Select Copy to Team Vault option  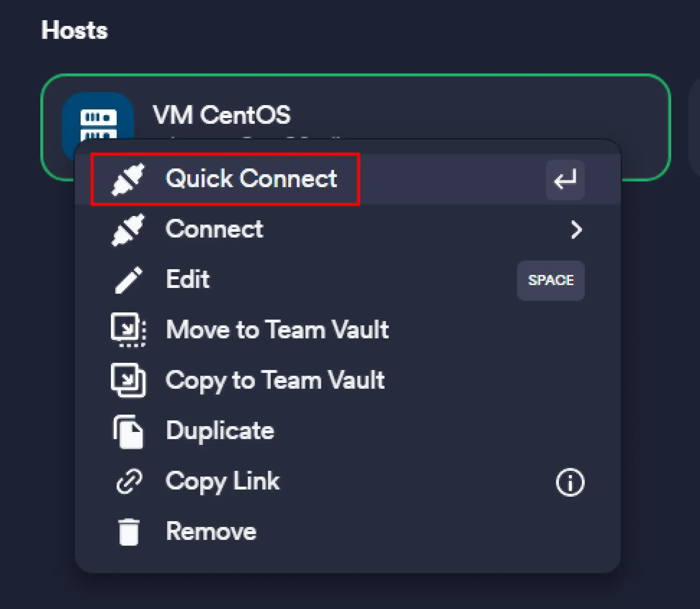coord(275,380)
